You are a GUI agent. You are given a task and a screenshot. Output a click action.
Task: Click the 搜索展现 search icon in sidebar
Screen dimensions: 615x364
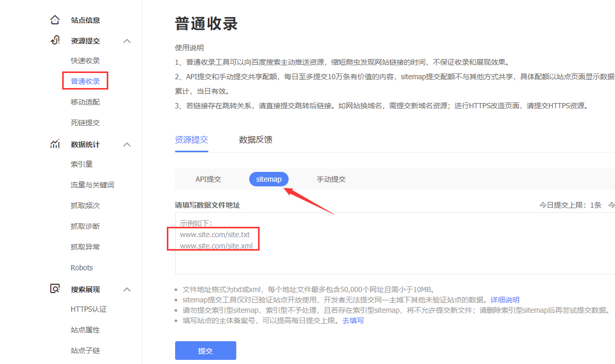click(54, 289)
